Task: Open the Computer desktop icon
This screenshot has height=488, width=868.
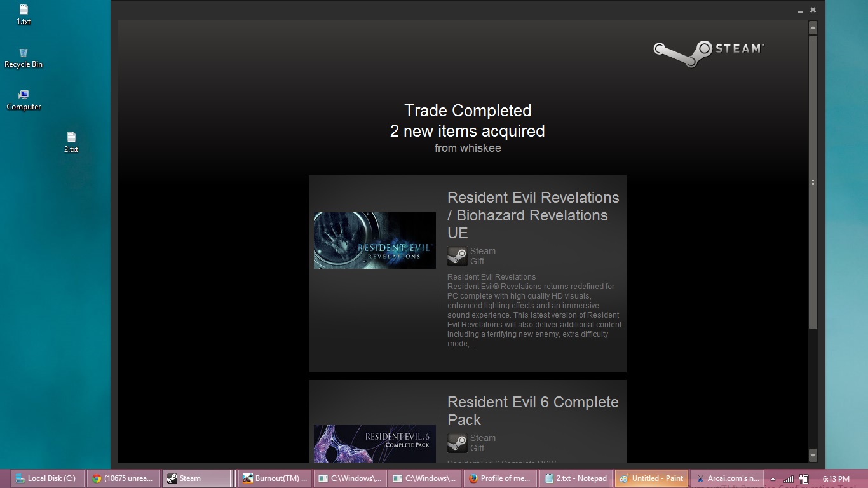Action: tap(24, 99)
